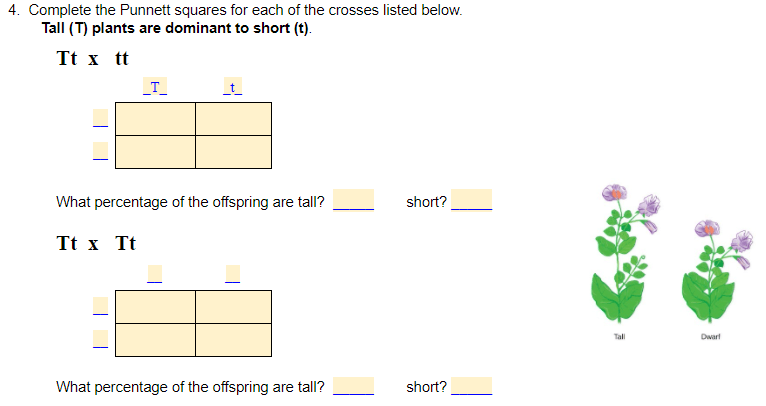
Task: Click the column header field containing capital T
Action: click(x=154, y=88)
